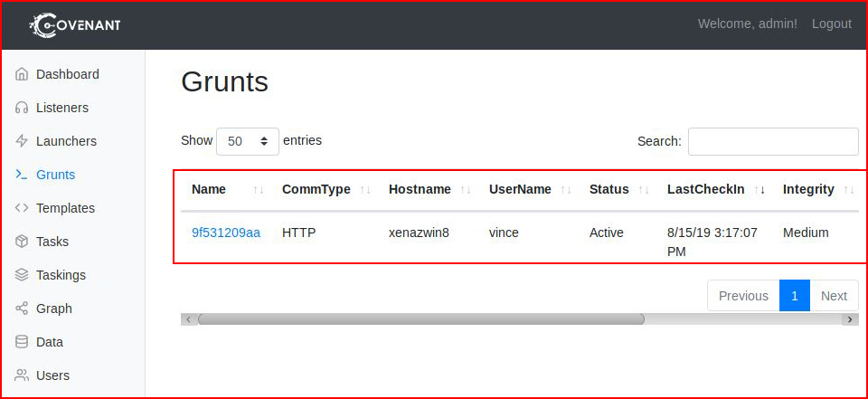Sort table by Name column arrows
The image size is (868, 399).
(259, 190)
